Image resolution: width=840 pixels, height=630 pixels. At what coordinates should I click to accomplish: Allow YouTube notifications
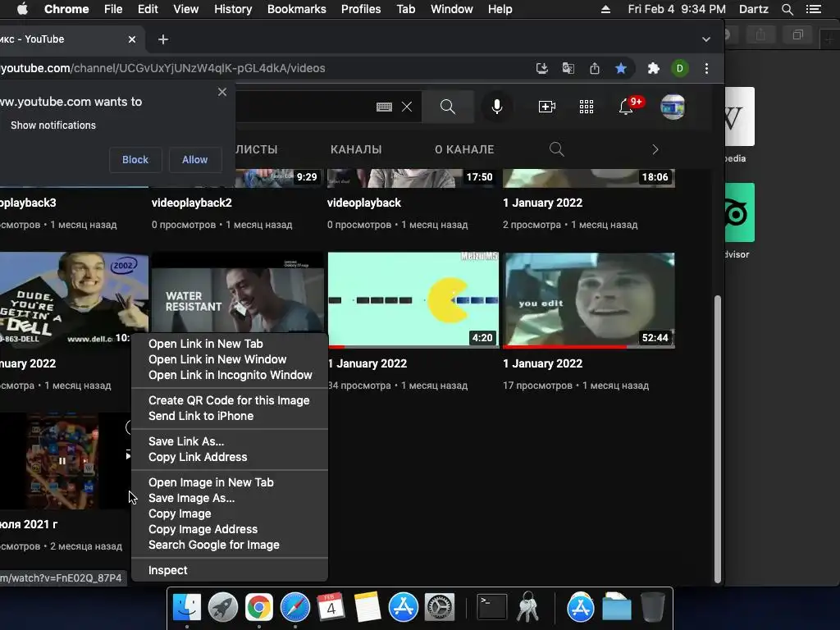pos(195,160)
